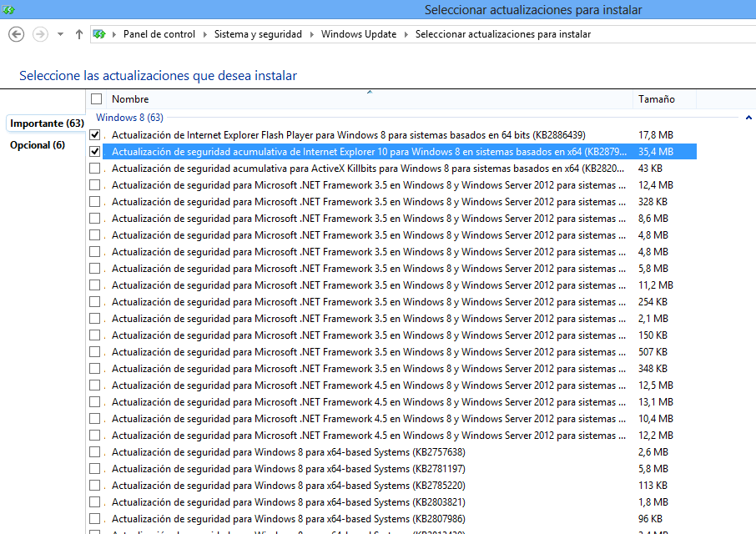Toggle the select-all checkbox beside Nombre
Screen dimensions: 756x534
(x=96, y=99)
